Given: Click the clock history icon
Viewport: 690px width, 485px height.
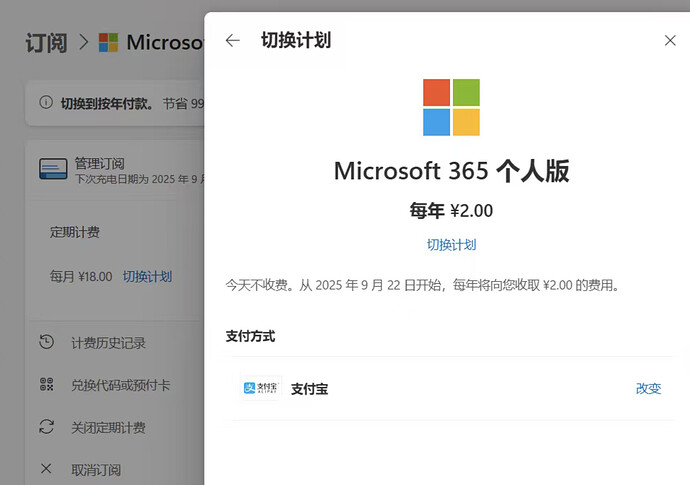Looking at the screenshot, I should pos(46,342).
